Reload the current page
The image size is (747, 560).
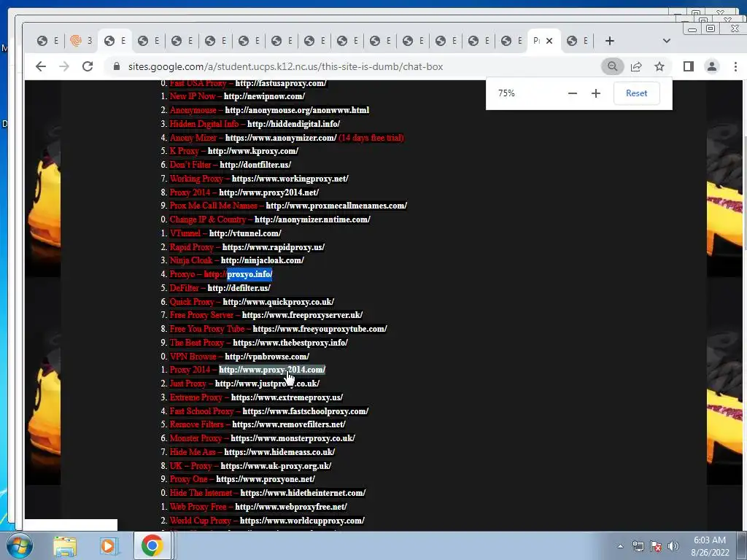pos(88,66)
